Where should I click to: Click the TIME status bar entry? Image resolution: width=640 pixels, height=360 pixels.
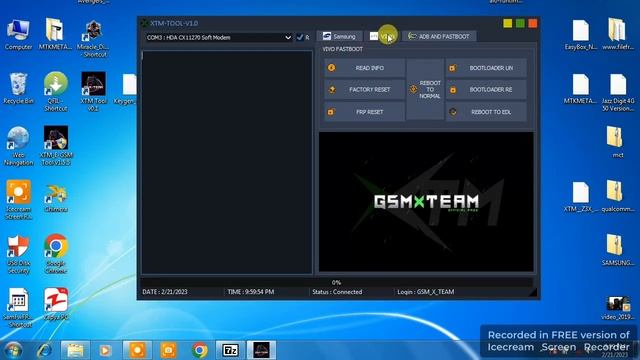click(251, 292)
